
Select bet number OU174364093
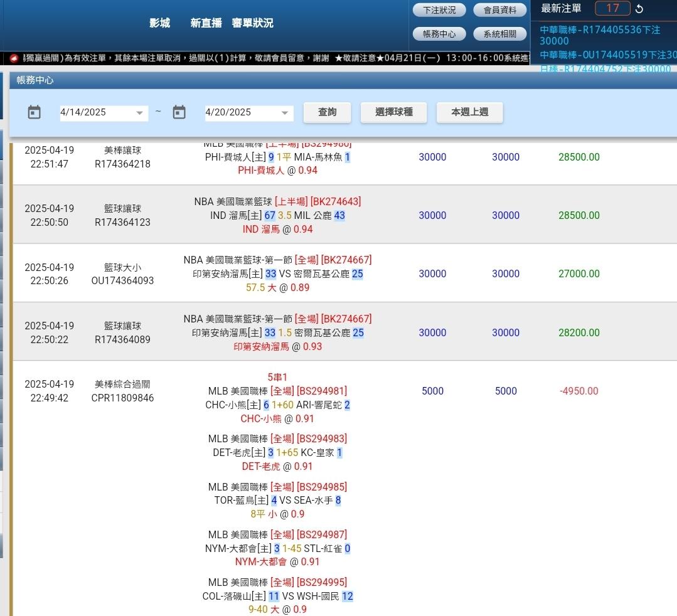click(122, 280)
